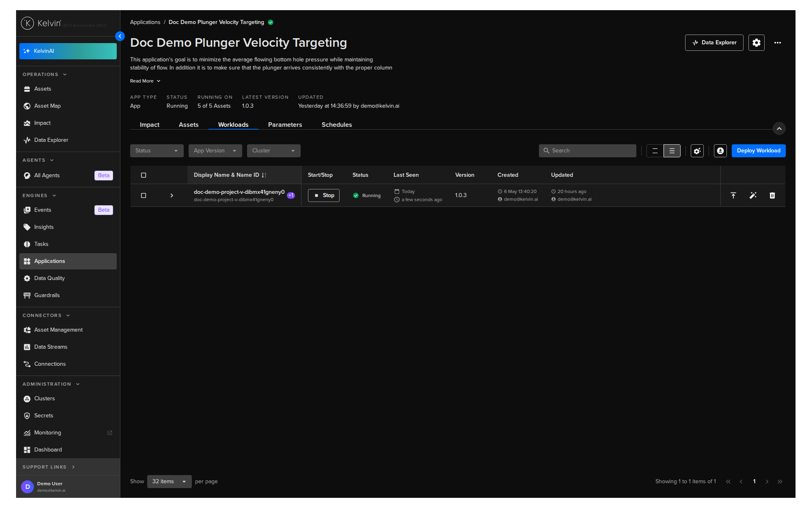Viewport: 812px width, 508px height.
Task: Launch KelvinAI assistant
Action: pos(68,51)
